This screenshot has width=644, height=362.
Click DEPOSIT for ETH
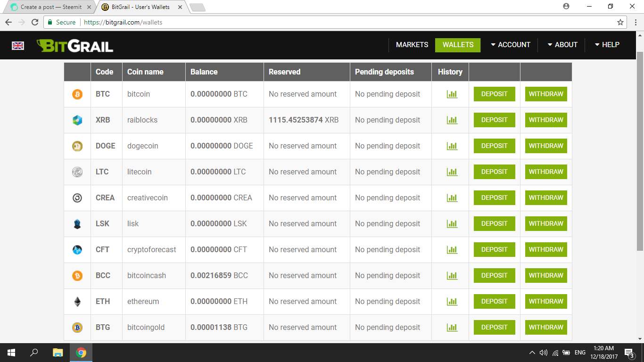coord(494,301)
